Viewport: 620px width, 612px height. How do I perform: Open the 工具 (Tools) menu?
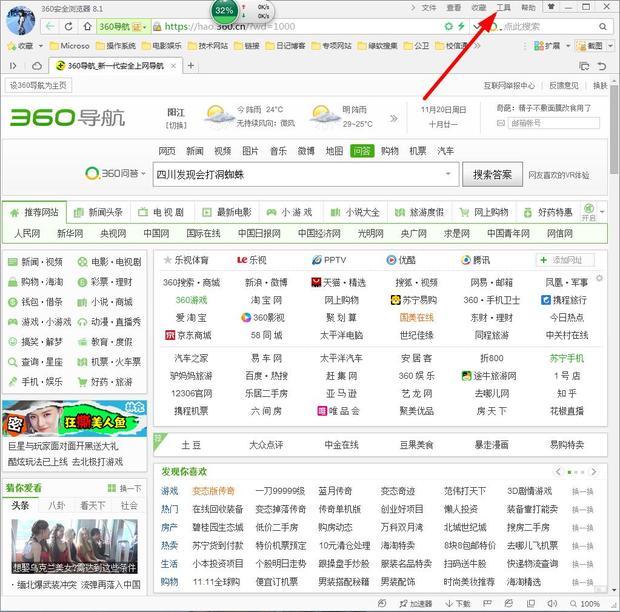click(x=503, y=8)
